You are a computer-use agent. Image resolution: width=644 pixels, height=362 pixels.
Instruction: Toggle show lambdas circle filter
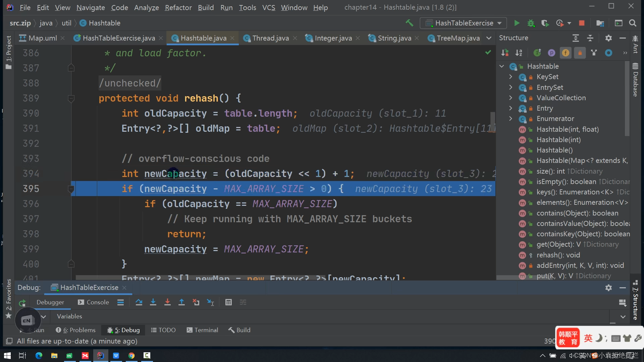tap(608, 53)
